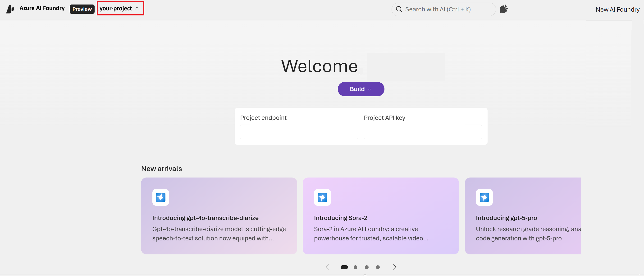Image resolution: width=644 pixels, height=276 pixels.
Task: Select the third carousel page dot
Action: (366, 267)
